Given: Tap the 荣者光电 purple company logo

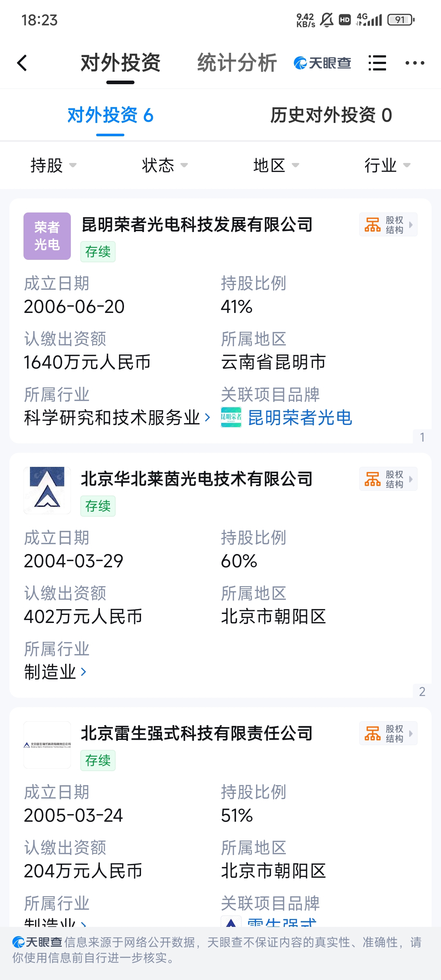Looking at the screenshot, I should (x=47, y=236).
